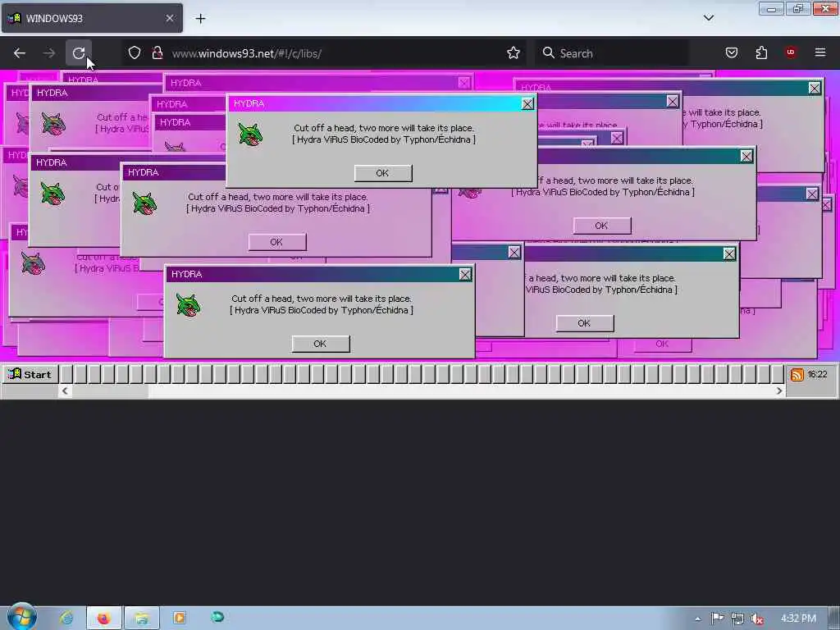Click OK on the bottom-front HYDRA dialog
The width and height of the screenshot is (840, 630).
coord(321,344)
